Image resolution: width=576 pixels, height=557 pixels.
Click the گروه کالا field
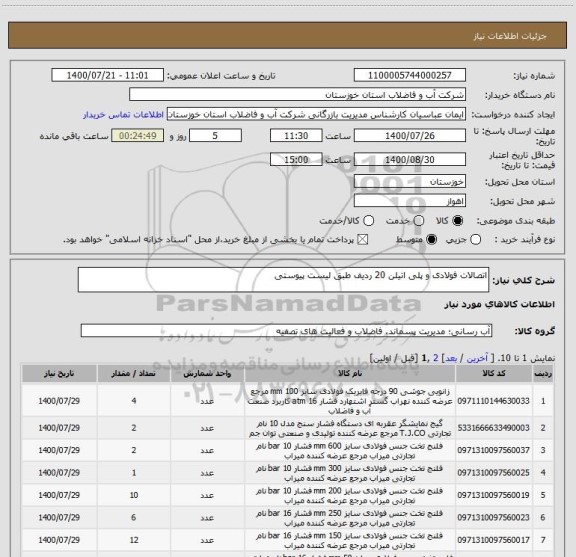pos(286,331)
